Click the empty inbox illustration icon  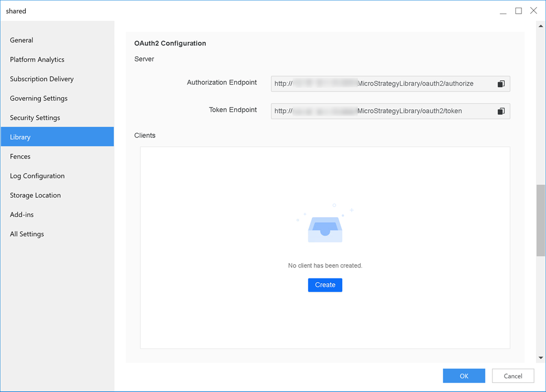pos(325,228)
